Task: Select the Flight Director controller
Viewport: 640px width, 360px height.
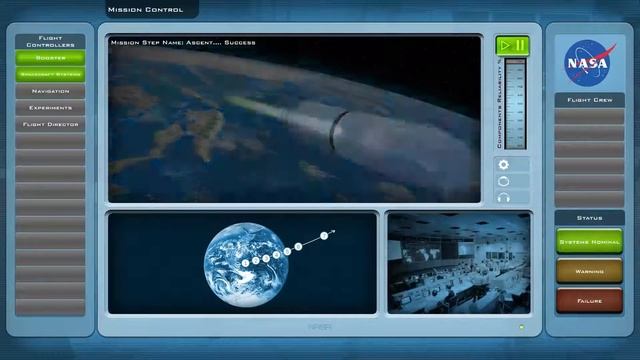Action: tap(50, 124)
